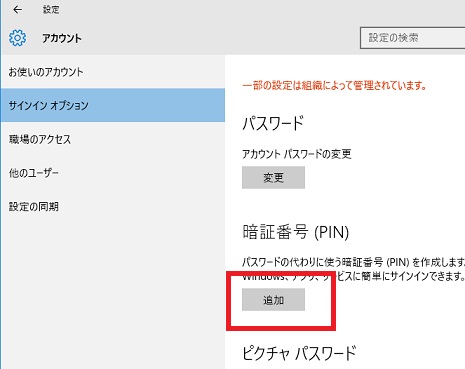465x369 pixels.
Task: Click the 変更 password button
Action: (273, 178)
